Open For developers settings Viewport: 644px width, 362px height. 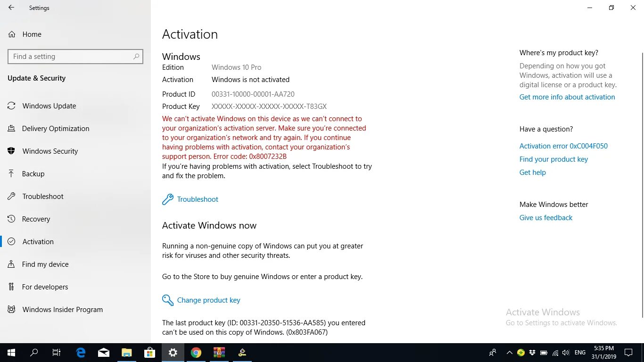pos(75,287)
